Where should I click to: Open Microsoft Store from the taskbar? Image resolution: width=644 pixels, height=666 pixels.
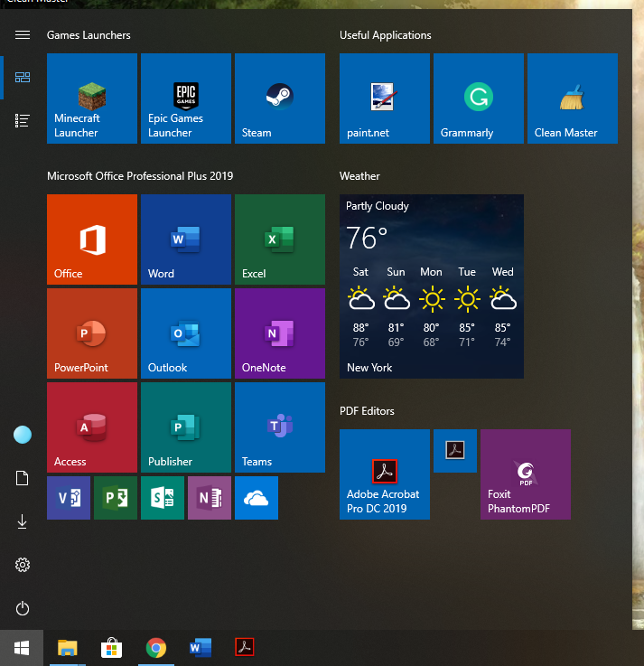pyautogui.click(x=112, y=648)
